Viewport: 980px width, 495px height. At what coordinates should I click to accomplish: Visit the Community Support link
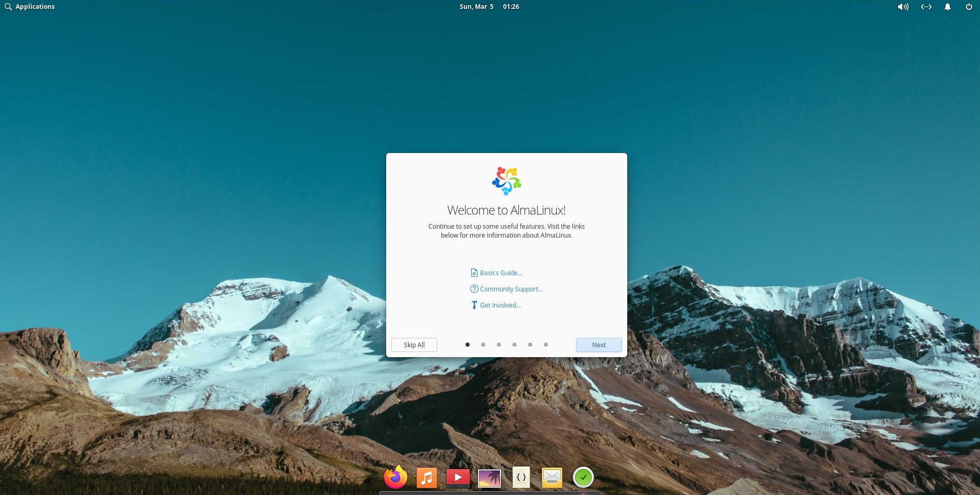click(x=510, y=289)
